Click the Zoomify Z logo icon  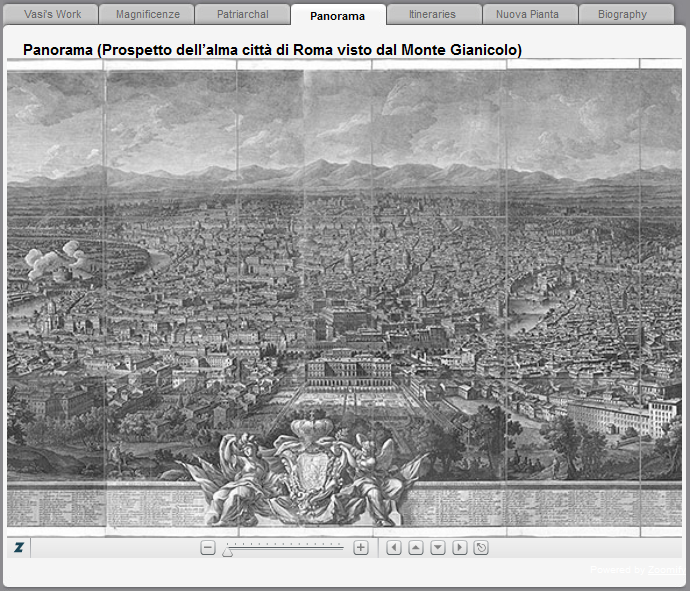[19, 547]
